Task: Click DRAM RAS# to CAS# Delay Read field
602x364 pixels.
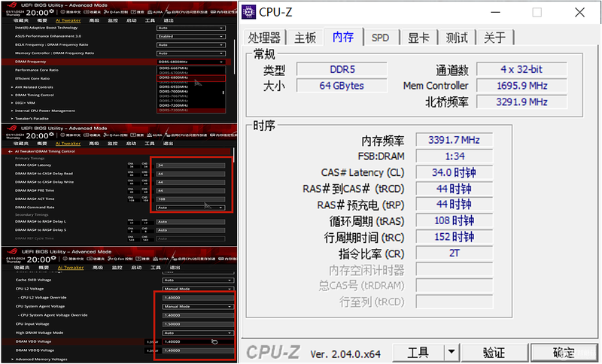Action: tap(191, 174)
